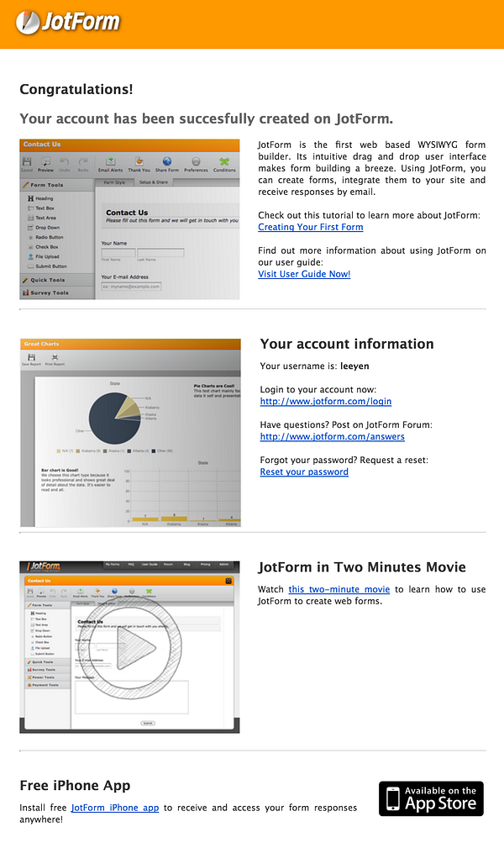Viewport: 504px width, 848px height.
Task: Click the form builder screenshot beside the intro text
Action: coord(130,219)
